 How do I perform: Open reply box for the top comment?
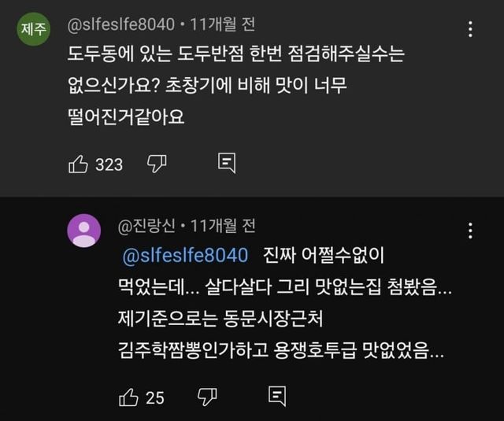(x=227, y=164)
